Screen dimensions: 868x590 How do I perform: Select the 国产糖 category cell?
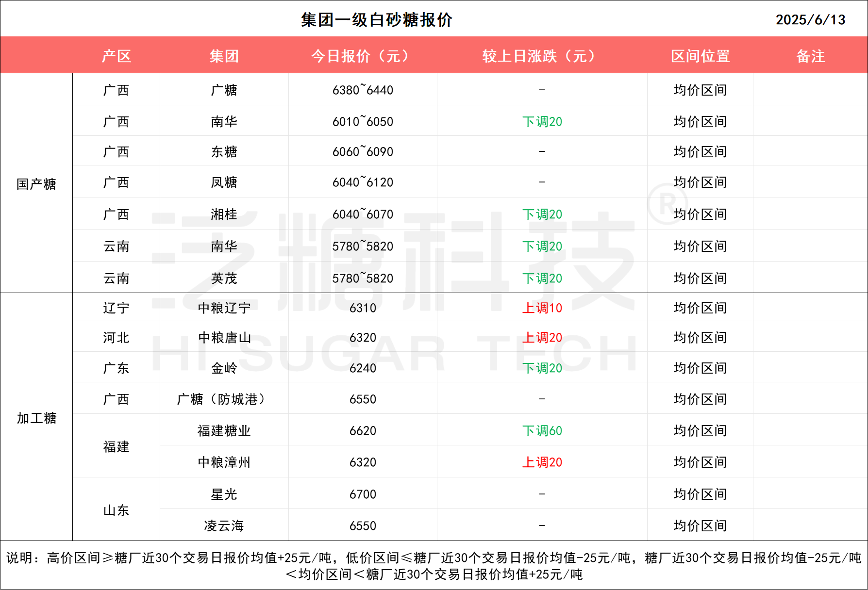coord(36,184)
